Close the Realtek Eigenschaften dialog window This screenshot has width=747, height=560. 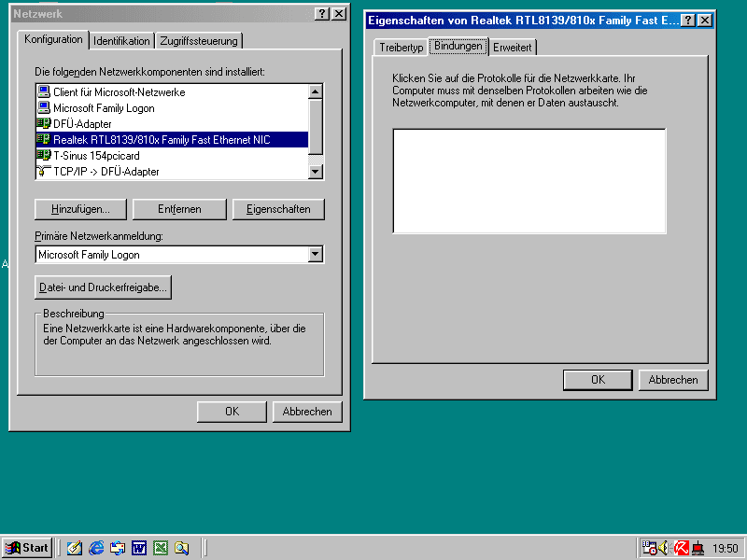(x=705, y=20)
